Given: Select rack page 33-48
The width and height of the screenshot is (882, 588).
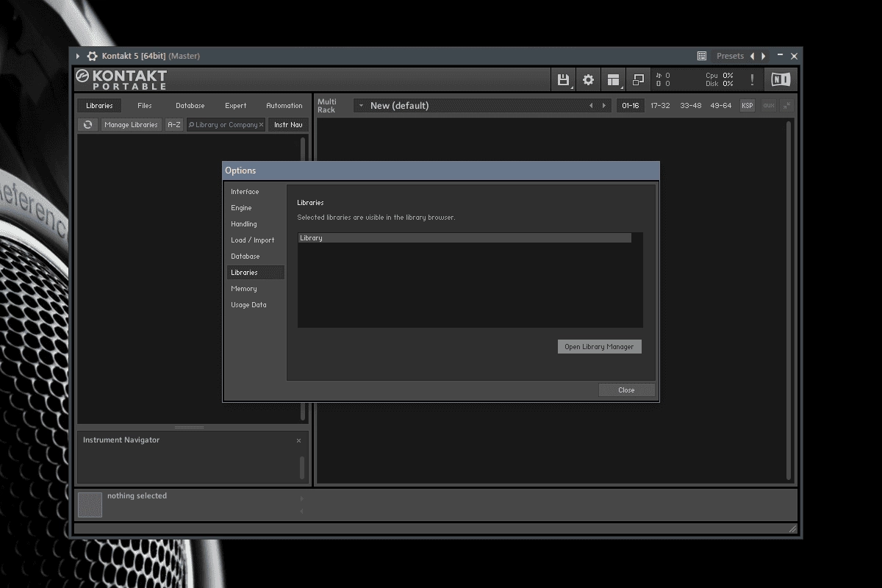Looking at the screenshot, I should pyautogui.click(x=690, y=106).
